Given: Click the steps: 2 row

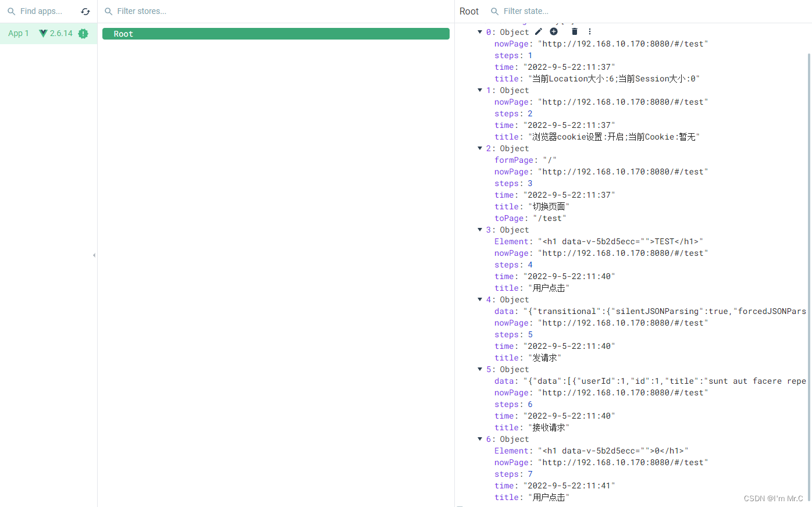Looking at the screenshot, I should click(x=514, y=113).
